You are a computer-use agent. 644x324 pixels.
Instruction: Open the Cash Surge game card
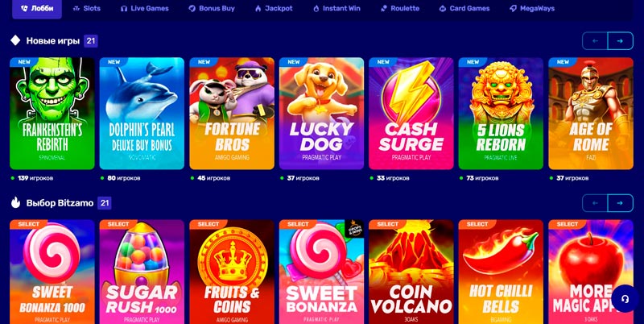pyautogui.click(x=411, y=114)
